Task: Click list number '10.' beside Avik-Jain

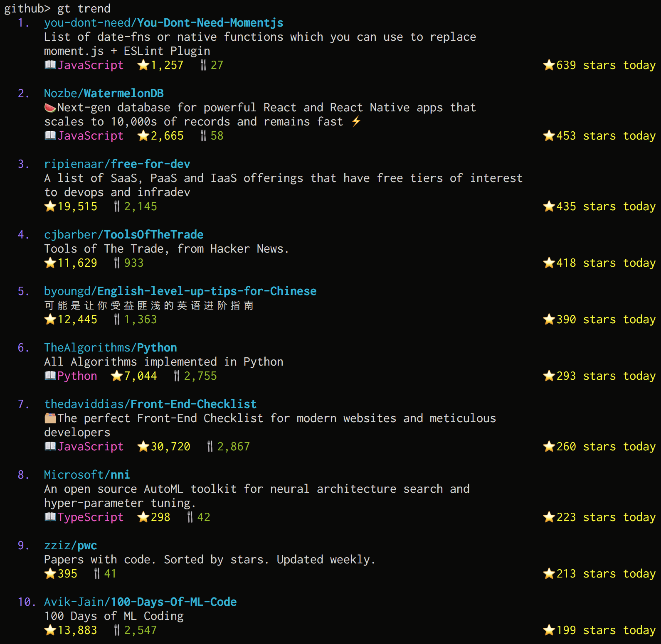Action: pyautogui.click(x=27, y=602)
